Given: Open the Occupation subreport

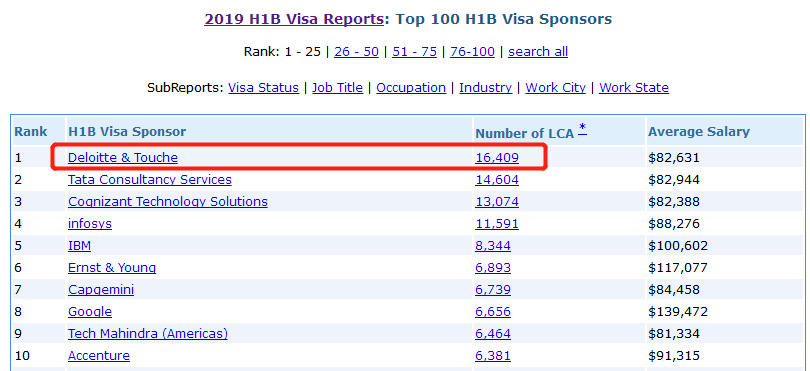Looking at the screenshot, I should (x=411, y=88).
